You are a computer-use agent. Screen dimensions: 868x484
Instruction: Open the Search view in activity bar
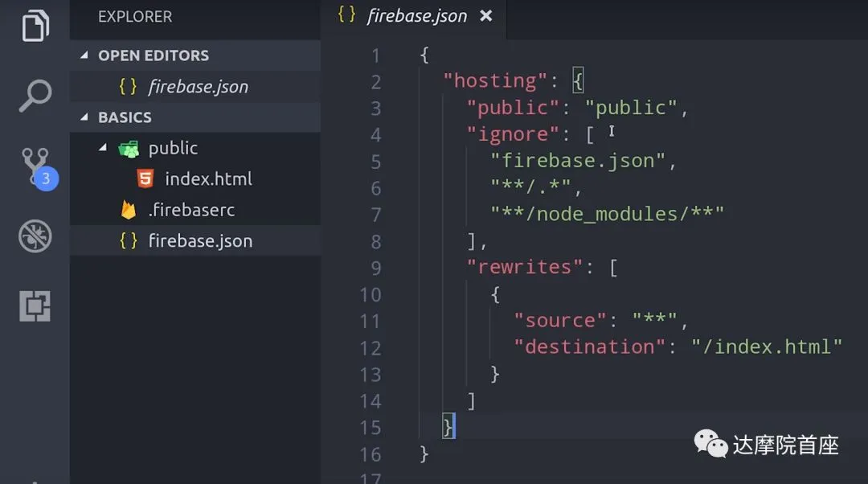[x=35, y=95]
